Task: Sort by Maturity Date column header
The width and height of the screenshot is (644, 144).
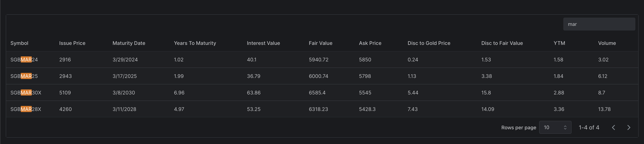Action: coord(129,43)
